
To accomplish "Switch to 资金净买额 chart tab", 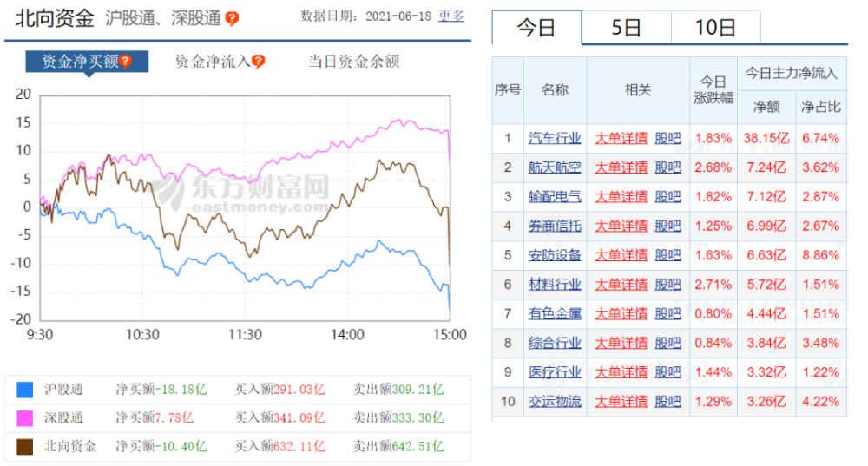I will click(87, 62).
